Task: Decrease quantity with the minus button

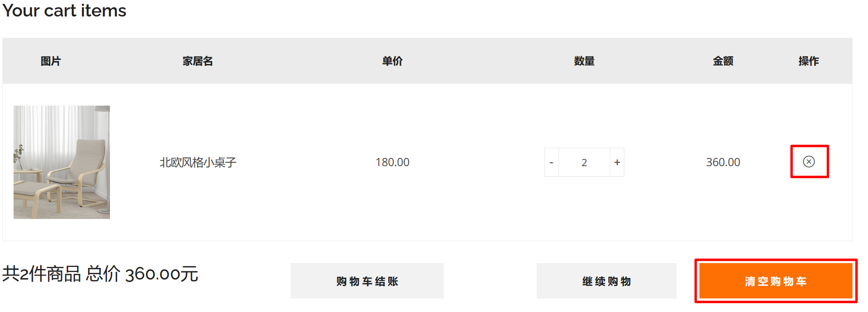Action: [x=551, y=162]
